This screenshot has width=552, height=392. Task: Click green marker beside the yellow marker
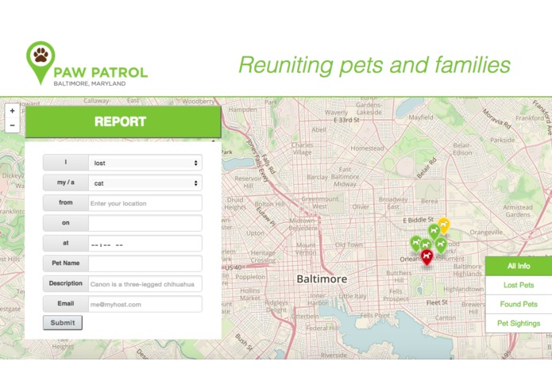[434, 231]
